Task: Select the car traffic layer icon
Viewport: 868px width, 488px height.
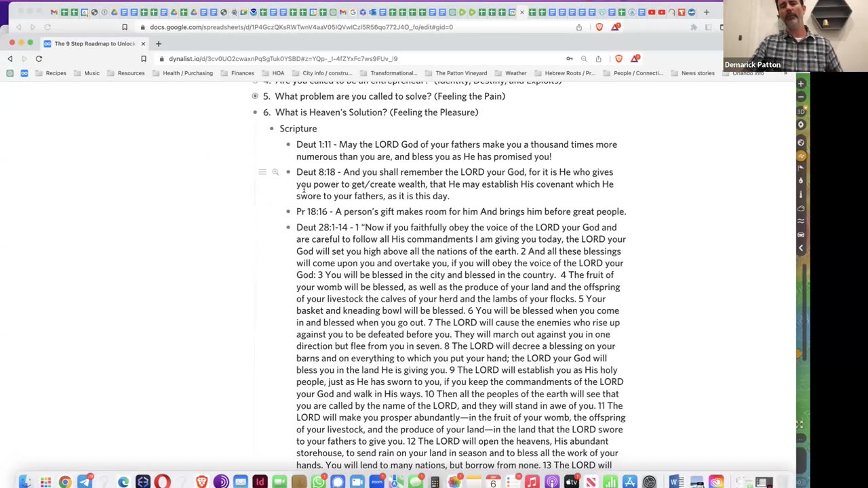Action: point(801,235)
